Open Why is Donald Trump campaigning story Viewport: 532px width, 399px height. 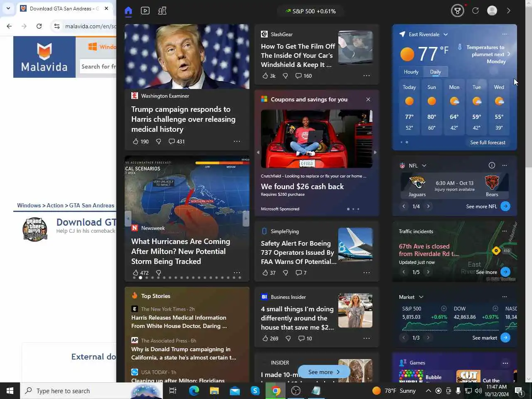[x=184, y=353]
